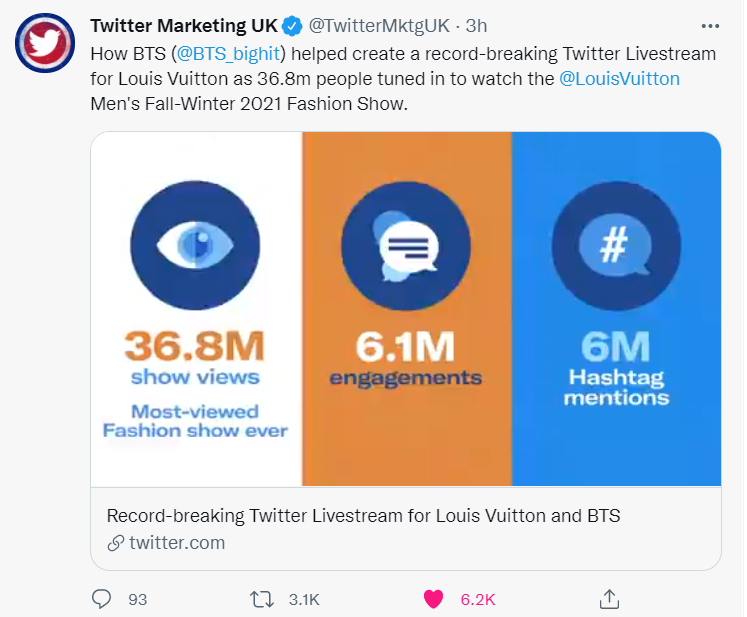
Task: Click the 93 replies count
Action: tap(137, 599)
